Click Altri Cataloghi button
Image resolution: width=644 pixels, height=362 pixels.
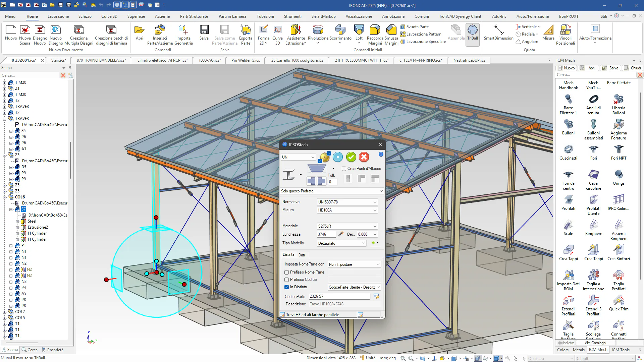595,343
